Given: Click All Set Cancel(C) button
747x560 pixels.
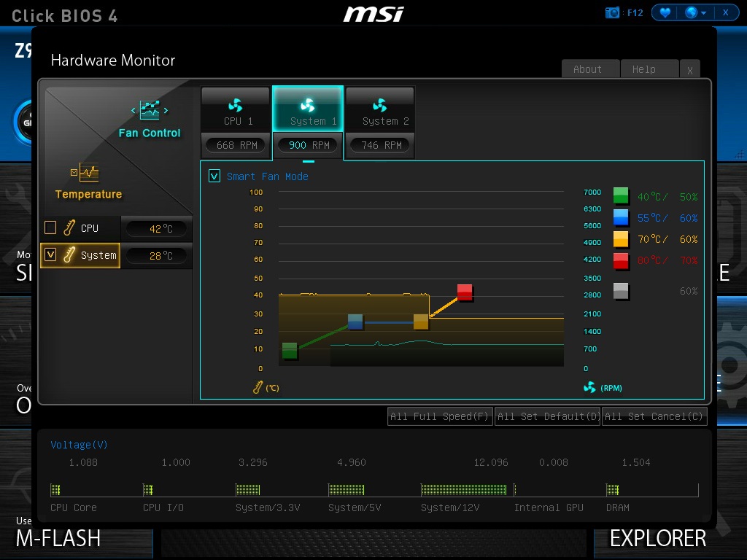Looking at the screenshot, I should coord(654,416).
